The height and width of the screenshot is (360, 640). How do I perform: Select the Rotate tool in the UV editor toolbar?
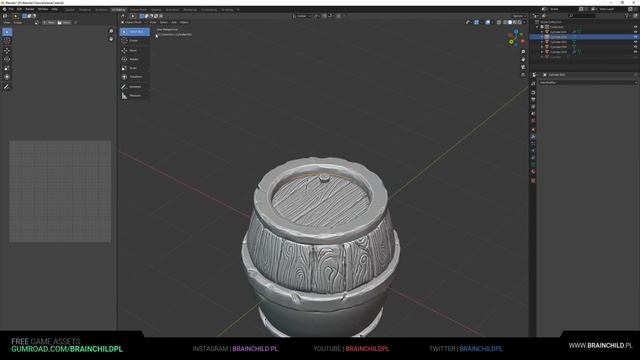[7, 59]
